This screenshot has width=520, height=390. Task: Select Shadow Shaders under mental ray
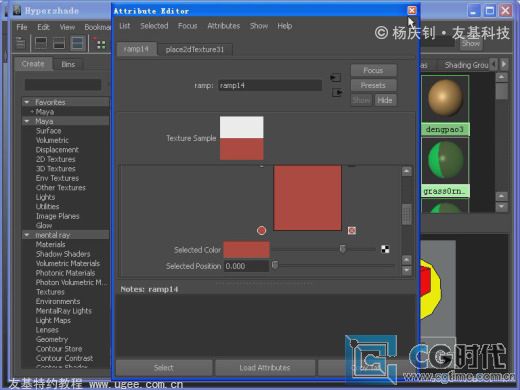[x=63, y=254]
